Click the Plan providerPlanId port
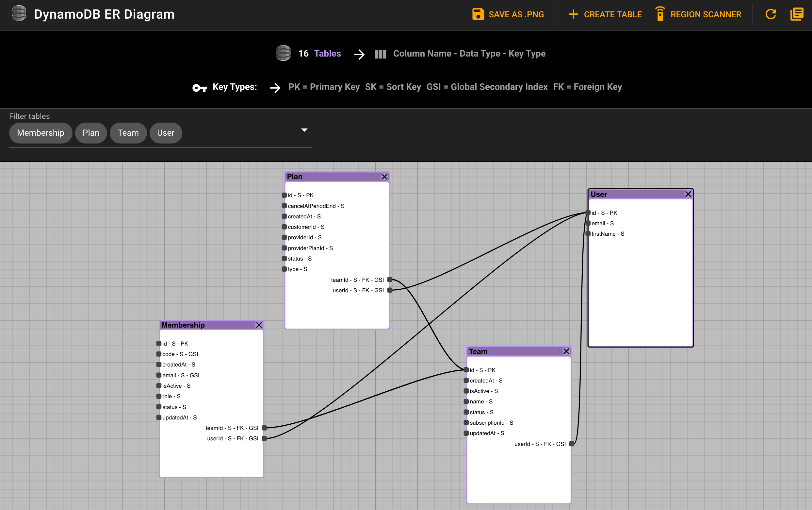Image resolution: width=812 pixels, height=510 pixels. (284, 248)
